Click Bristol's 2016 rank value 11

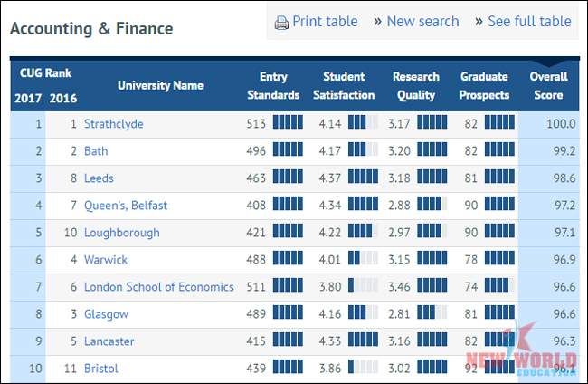coord(71,369)
